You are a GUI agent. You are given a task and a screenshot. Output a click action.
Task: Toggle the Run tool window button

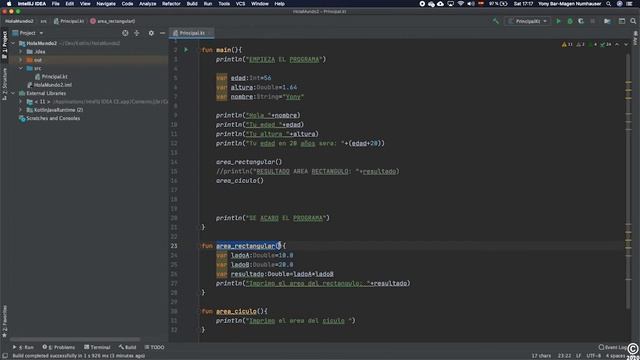(24, 347)
